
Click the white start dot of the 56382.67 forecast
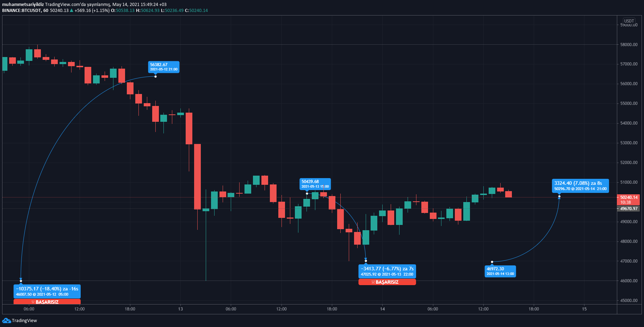(x=155, y=76)
